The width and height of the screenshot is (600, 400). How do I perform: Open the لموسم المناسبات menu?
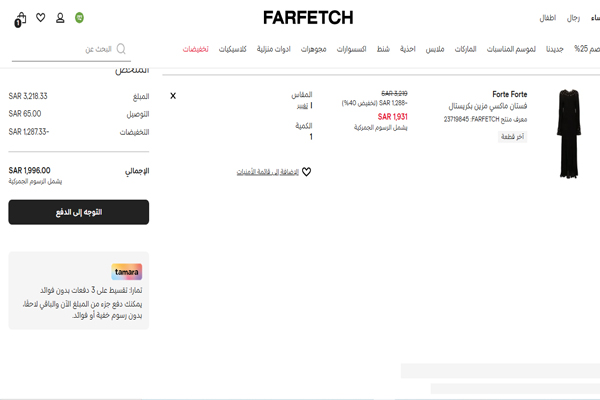click(511, 49)
